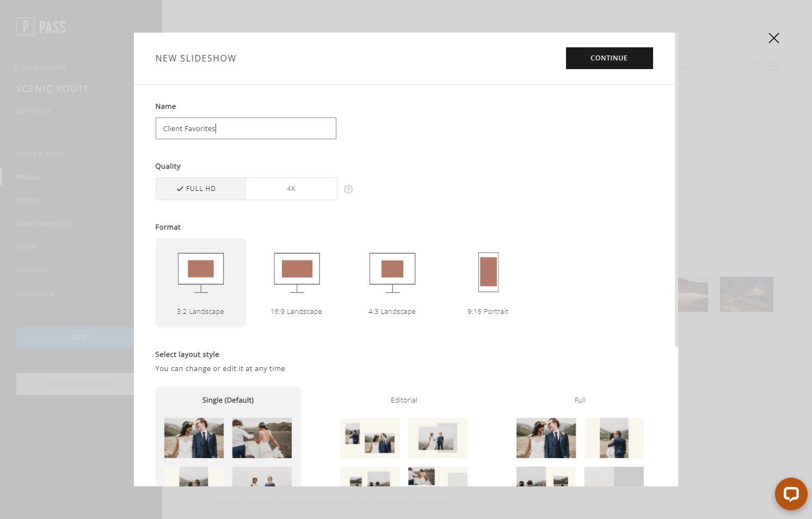Screen dimensions: 812x519
Task: Click the first Single layout preview photo
Action: click(194, 438)
